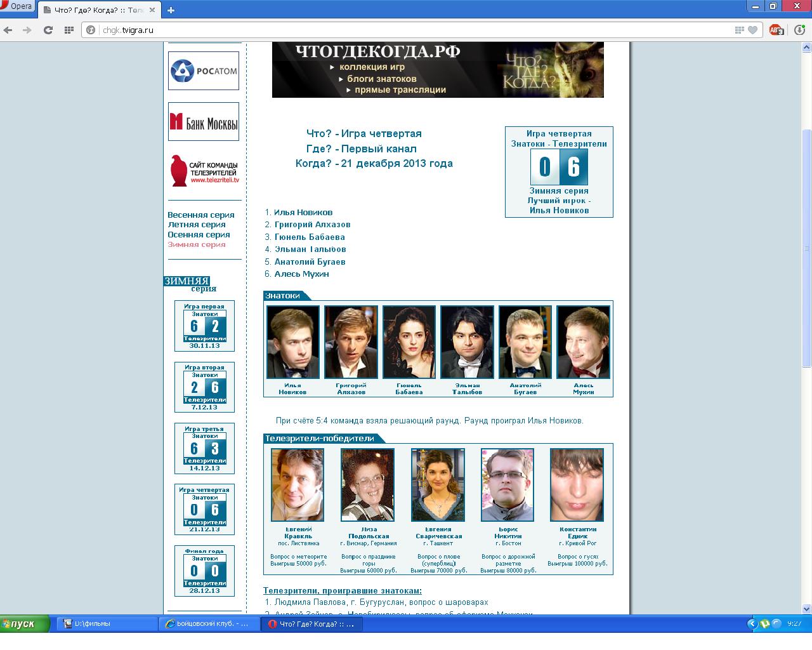Open the 'Весенняя серия' link
The height and width of the screenshot is (650, 812).
click(201, 215)
